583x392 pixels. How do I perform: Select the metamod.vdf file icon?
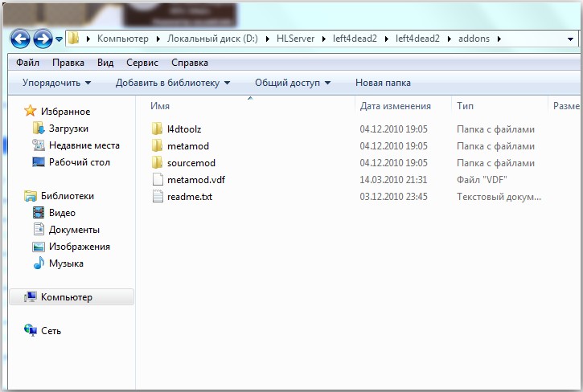(158, 179)
